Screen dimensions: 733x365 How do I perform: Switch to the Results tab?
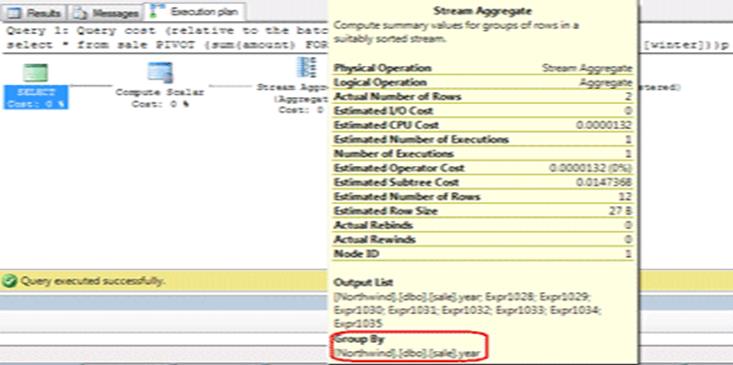(x=35, y=13)
